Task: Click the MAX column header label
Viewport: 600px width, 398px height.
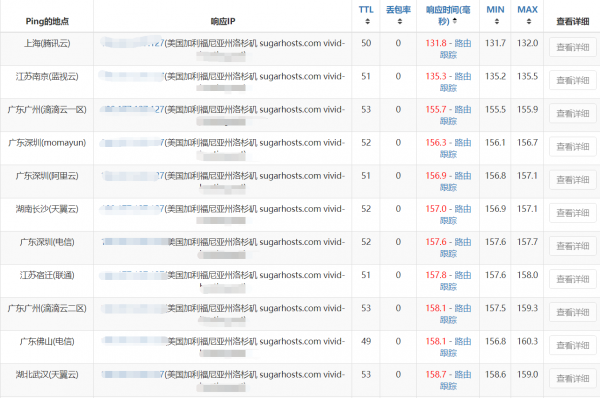Action: 527,10
